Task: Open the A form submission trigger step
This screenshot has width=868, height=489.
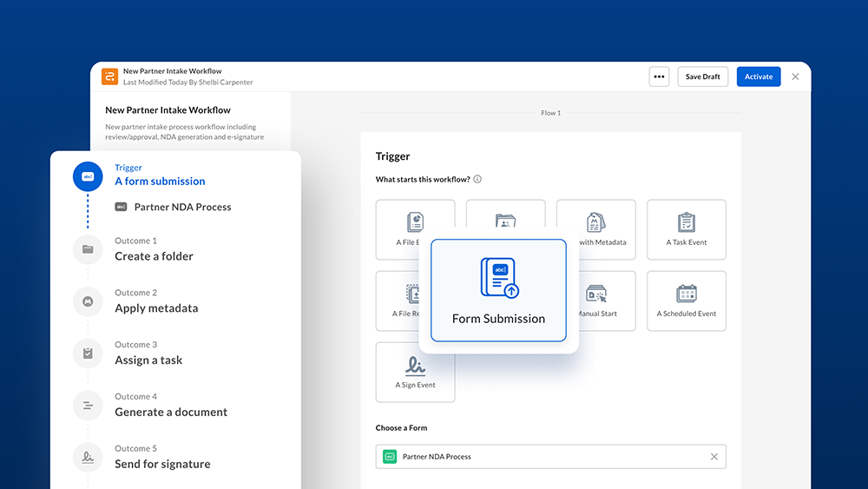Action: click(x=160, y=181)
